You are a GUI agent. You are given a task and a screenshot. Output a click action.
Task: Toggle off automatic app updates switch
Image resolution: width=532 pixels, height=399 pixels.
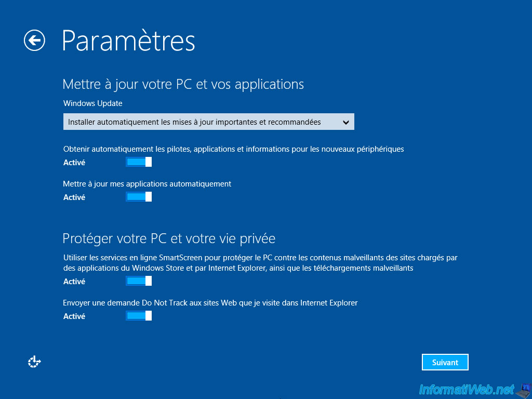tap(138, 197)
